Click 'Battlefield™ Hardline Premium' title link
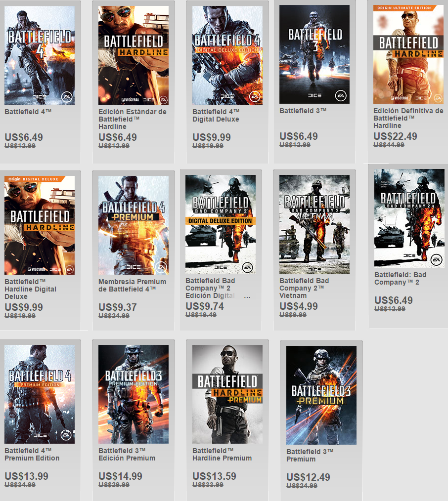The width and height of the screenshot is (448, 501). (x=222, y=455)
